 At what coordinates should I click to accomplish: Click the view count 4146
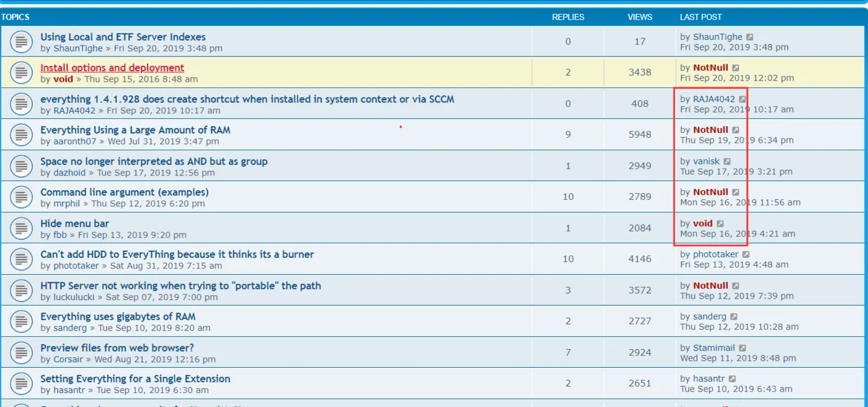(x=640, y=259)
